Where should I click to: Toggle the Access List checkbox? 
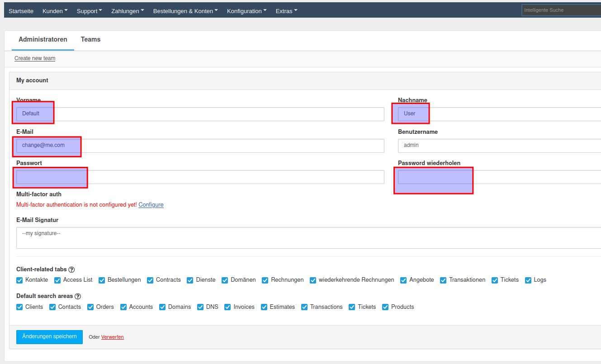(57, 280)
